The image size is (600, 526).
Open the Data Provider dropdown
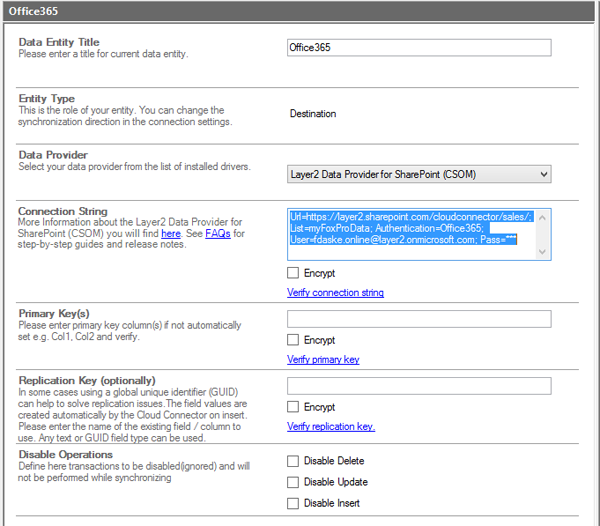pyautogui.click(x=418, y=174)
